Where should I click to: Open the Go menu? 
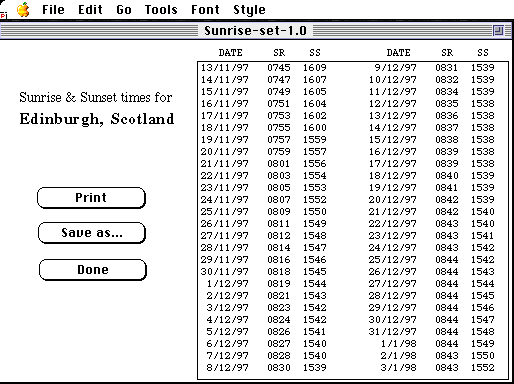click(x=124, y=9)
